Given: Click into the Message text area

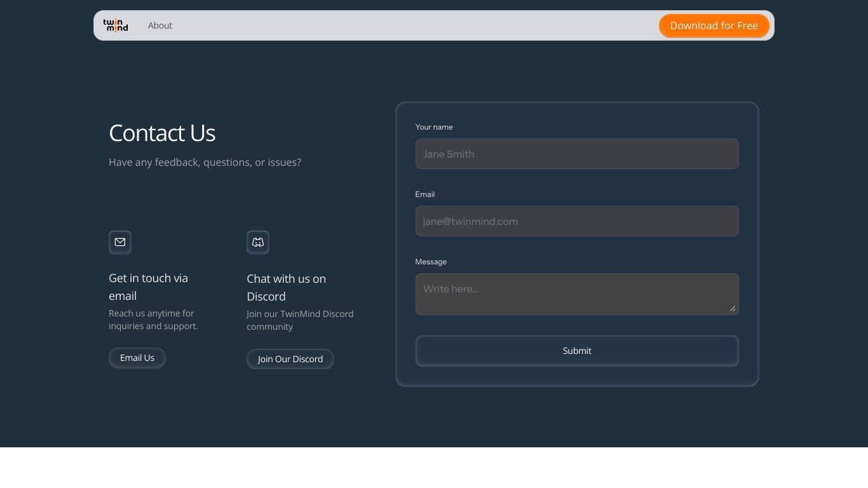Looking at the screenshot, I should click(x=577, y=294).
